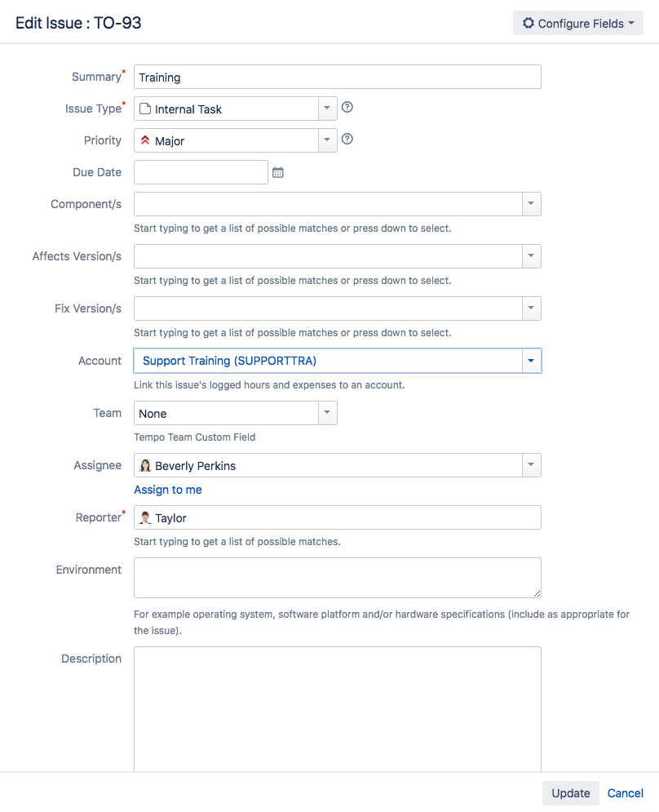The width and height of the screenshot is (659, 812).
Task: Expand the Team dropdown showing None
Action: click(x=327, y=413)
